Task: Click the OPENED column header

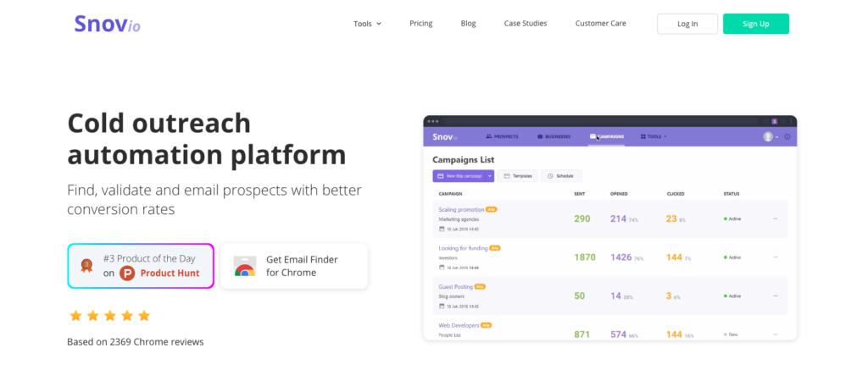Action: [619, 194]
